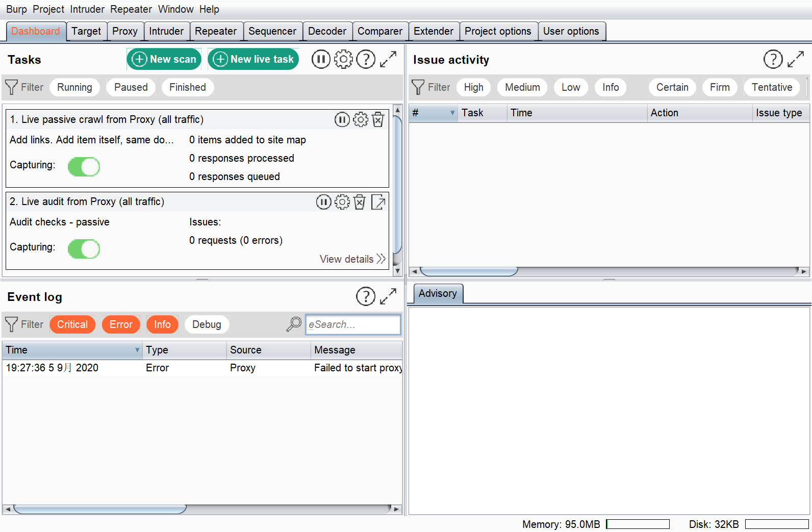Toggle the Info event filter in Event log
This screenshot has height=532, width=812.
(162, 324)
